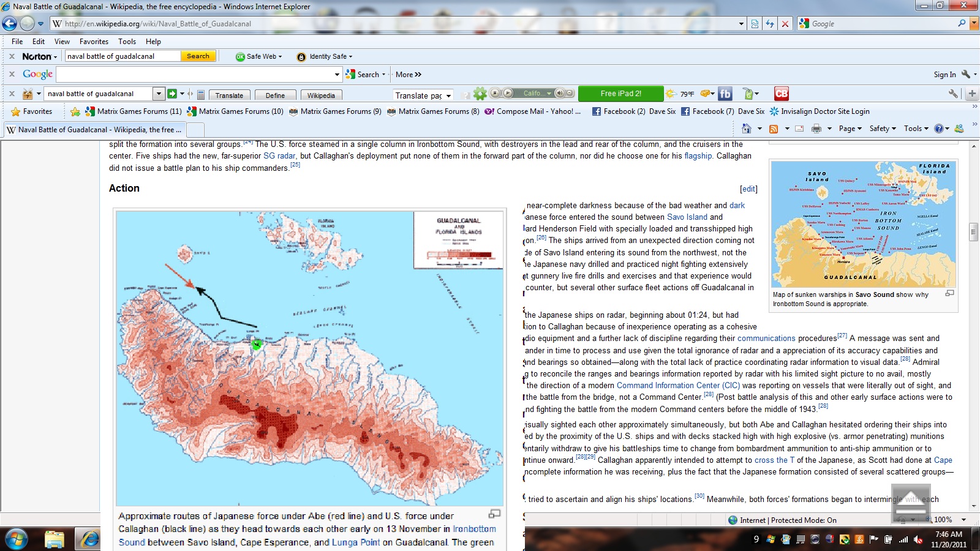
Task: Open the Help menu
Action: [153, 42]
